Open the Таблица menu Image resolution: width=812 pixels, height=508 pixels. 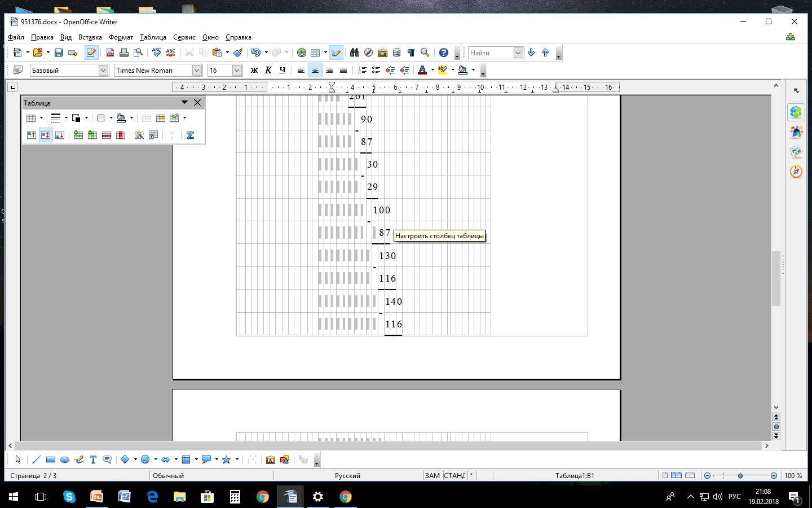click(x=153, y=37)
